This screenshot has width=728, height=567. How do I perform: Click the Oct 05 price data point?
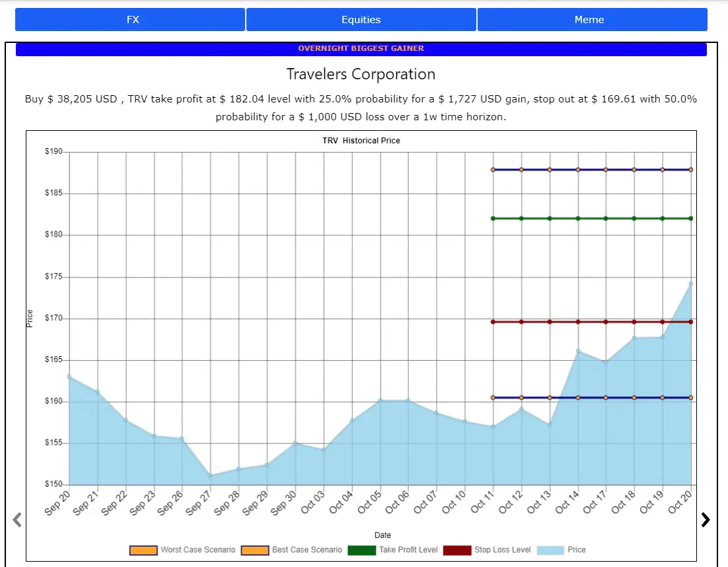pos(381,400)
